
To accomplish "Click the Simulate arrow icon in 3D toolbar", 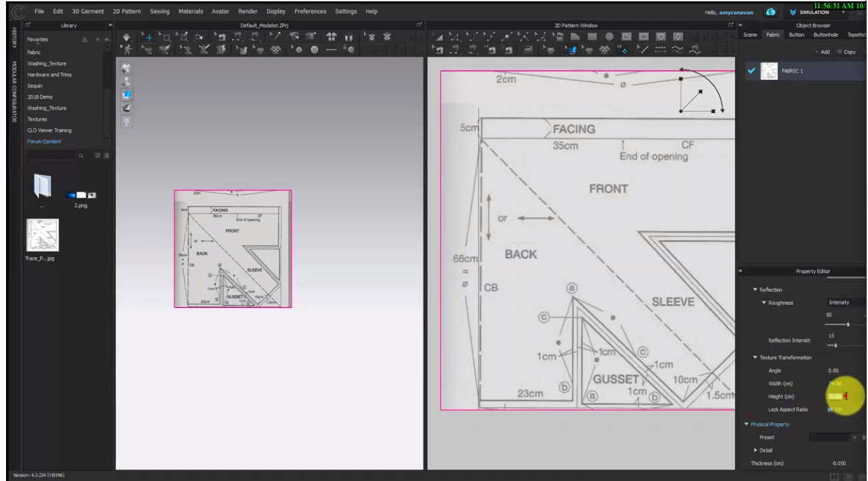I will tap(127, 37).
